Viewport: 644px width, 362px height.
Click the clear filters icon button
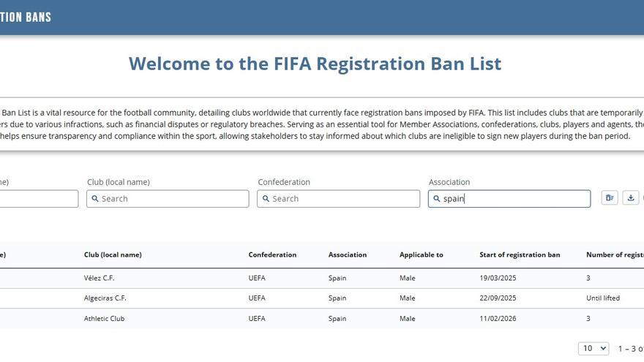point(609,197)
